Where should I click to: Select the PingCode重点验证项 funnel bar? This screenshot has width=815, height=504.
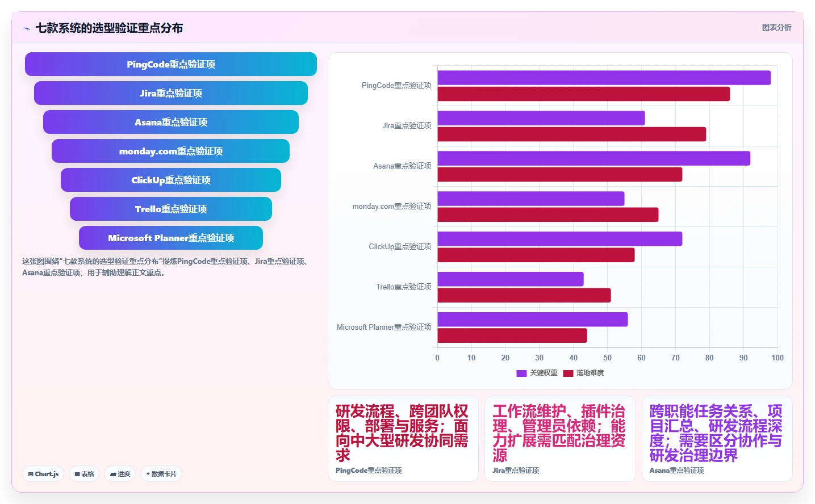pos(171,64)
